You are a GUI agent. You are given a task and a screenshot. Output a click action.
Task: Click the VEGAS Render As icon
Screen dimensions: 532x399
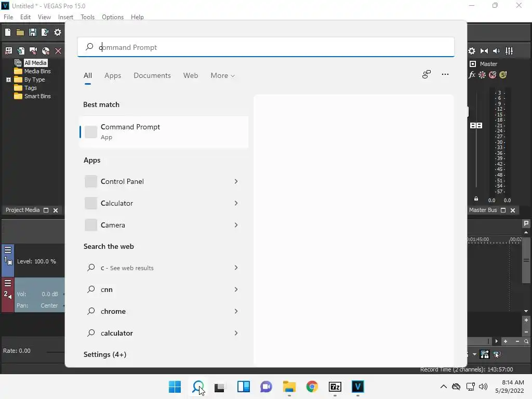(x=45, y=32)
